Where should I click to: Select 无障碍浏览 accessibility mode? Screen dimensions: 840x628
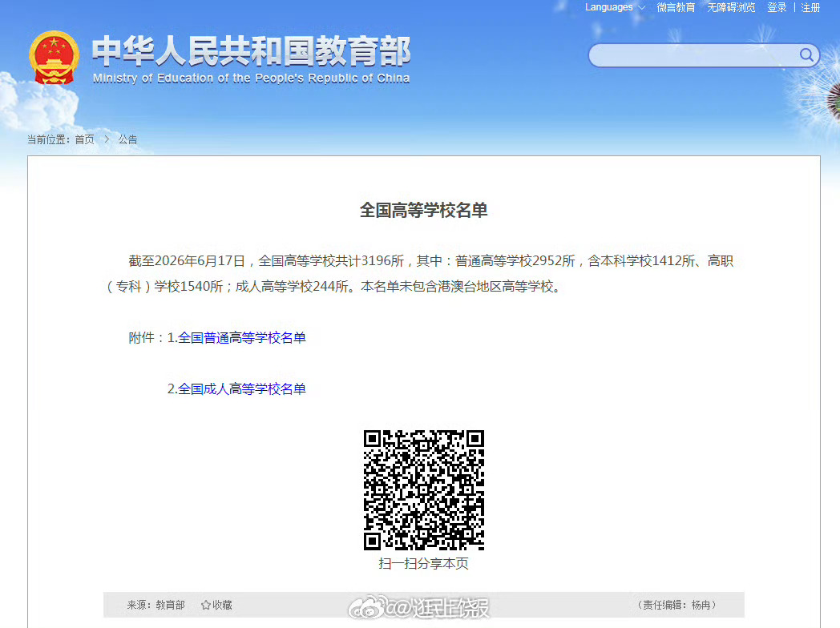(x=731, y=7)
